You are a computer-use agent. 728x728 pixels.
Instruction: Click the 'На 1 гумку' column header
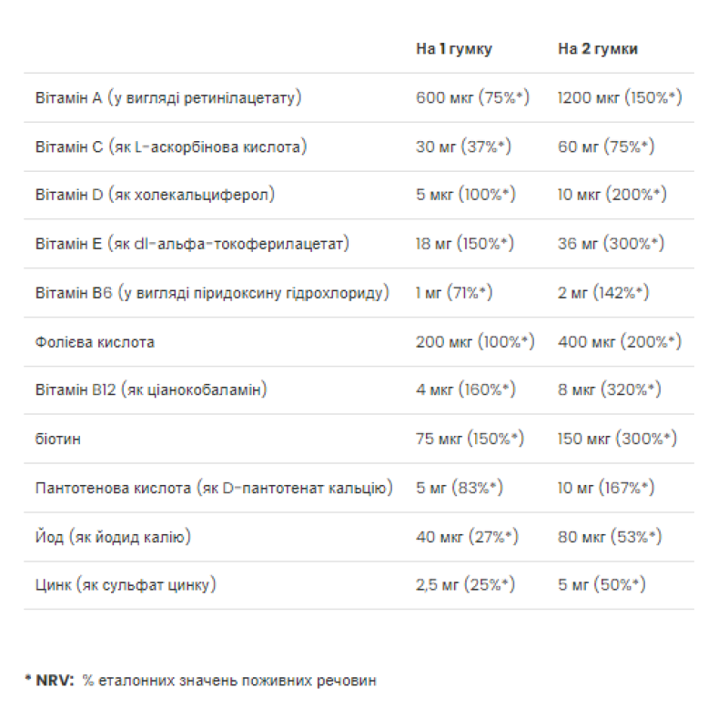(453, 49)
